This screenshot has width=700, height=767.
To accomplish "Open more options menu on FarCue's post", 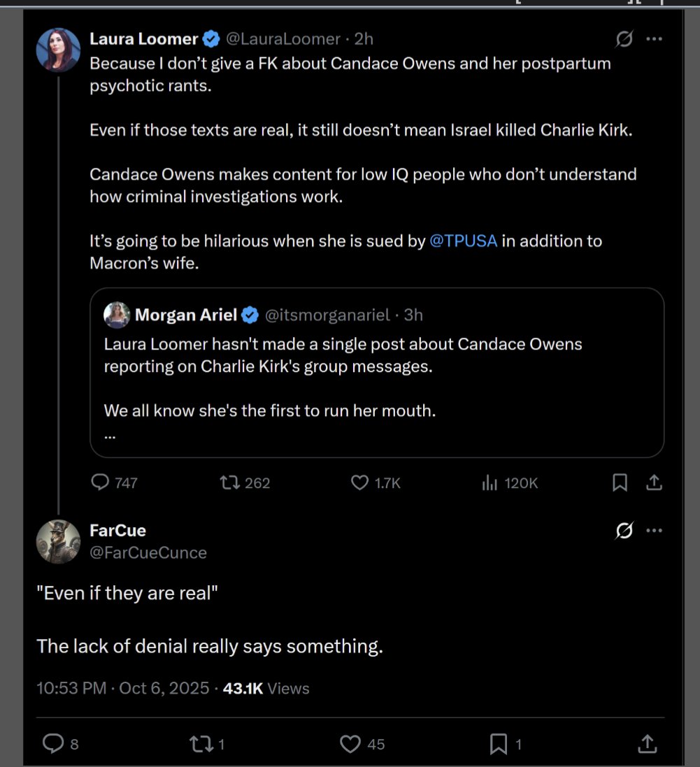I will [x=655, y=531].
